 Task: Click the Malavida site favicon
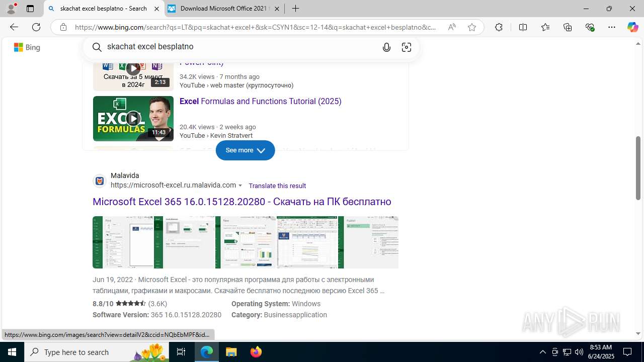coord(100,180)
